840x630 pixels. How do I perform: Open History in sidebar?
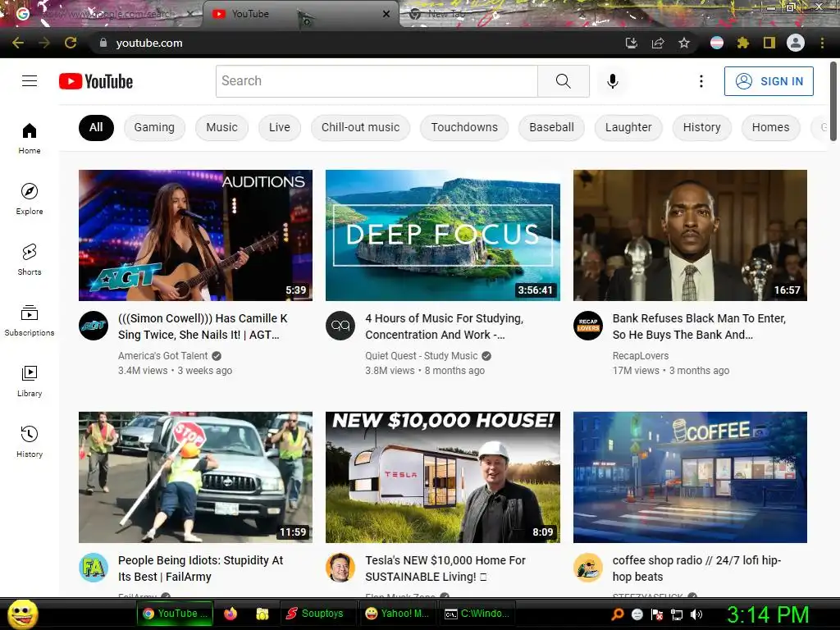pos(30,441)
